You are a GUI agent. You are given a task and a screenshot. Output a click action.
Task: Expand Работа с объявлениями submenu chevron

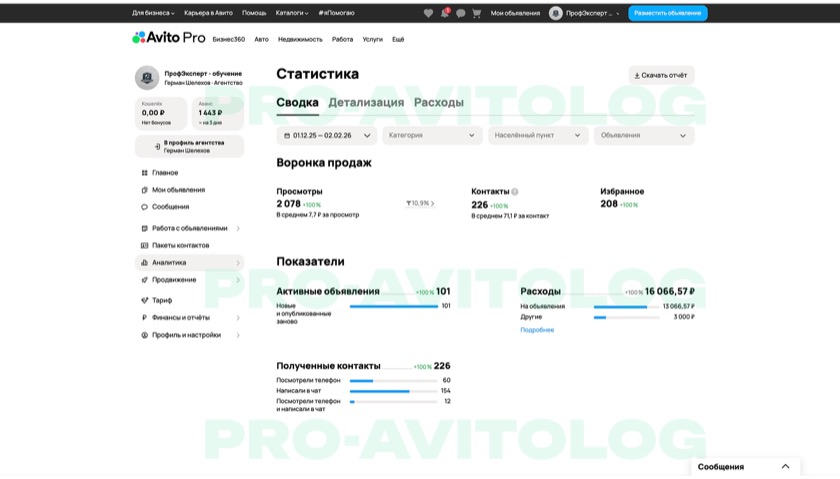238,229
